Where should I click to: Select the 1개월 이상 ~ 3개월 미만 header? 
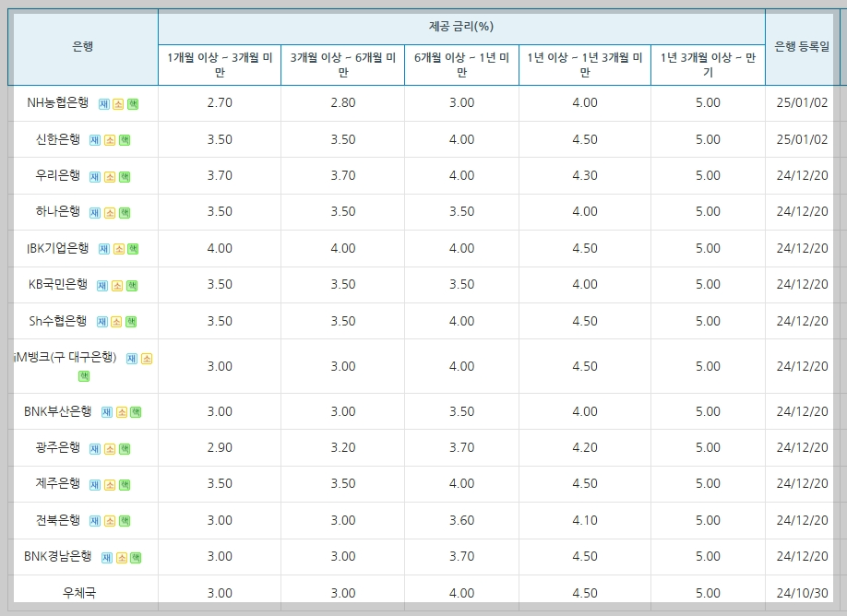tap(220, 65)
